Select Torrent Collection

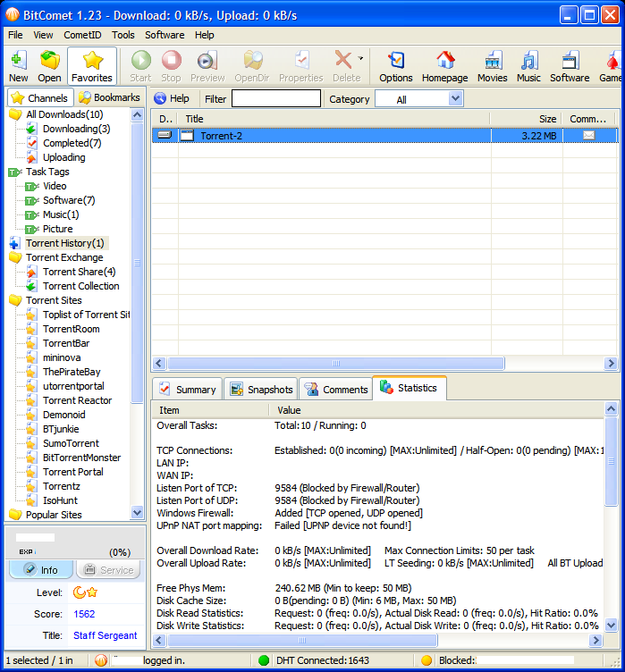coord(80,286)
